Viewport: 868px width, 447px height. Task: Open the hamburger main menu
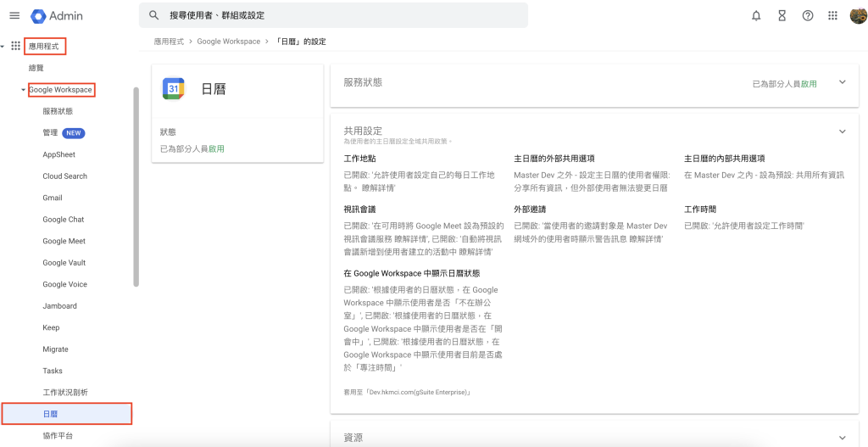click(15, 15)
